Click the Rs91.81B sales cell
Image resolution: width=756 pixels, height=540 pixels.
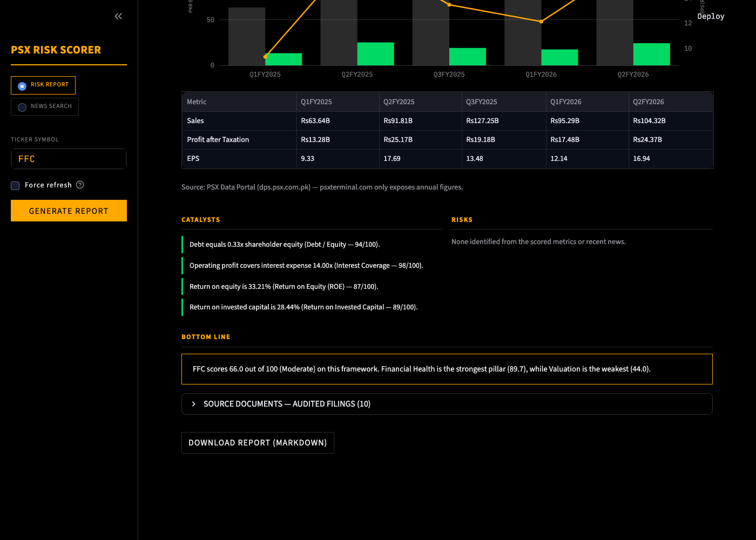click(x=420, y=121)
